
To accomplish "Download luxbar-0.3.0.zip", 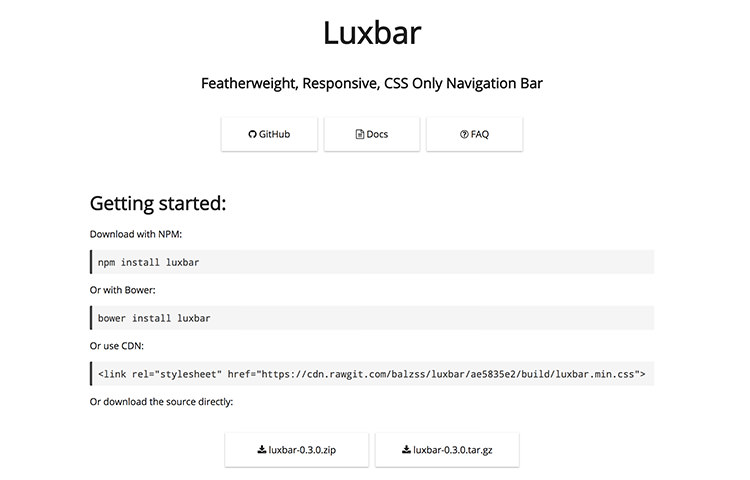I will pos(297,450).
